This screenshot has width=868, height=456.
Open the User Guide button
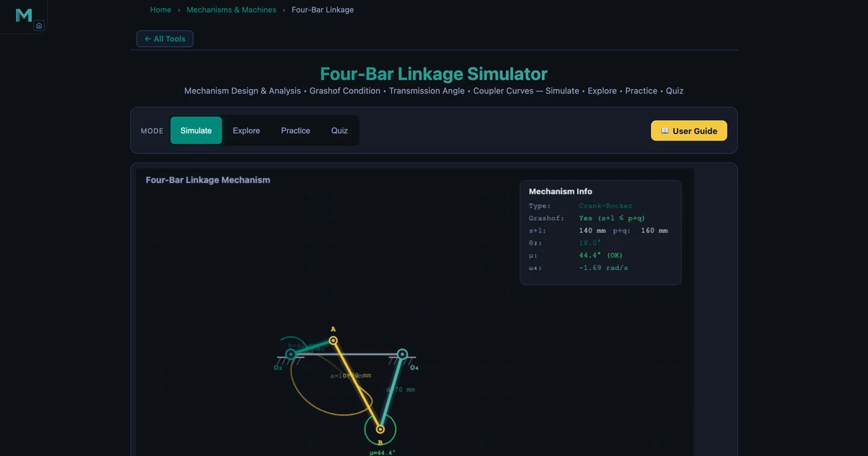pyautogui.click(x=689, y=131)
